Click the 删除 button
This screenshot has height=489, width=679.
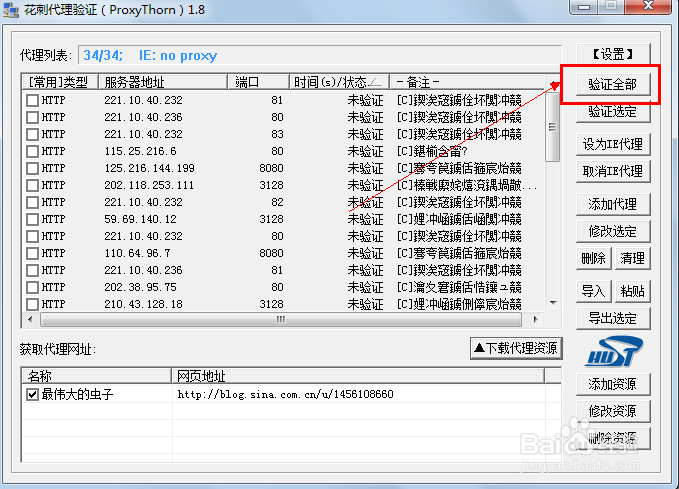[594, 259]
